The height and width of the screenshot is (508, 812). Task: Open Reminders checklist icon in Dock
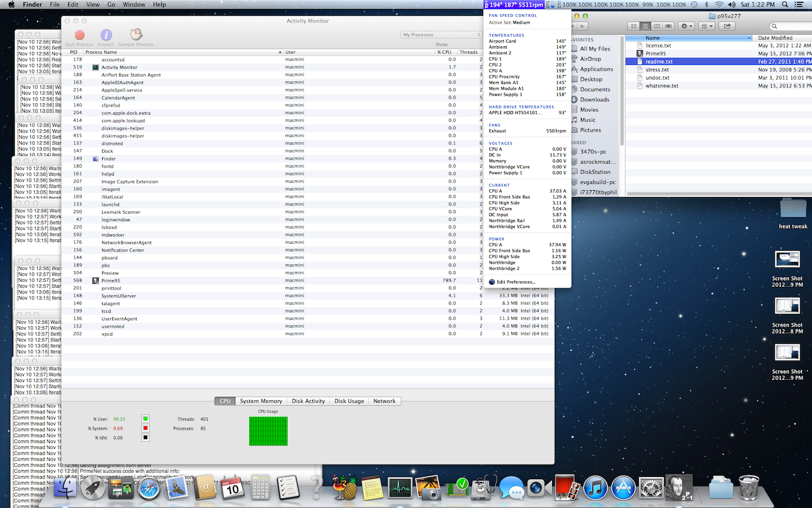288,487
